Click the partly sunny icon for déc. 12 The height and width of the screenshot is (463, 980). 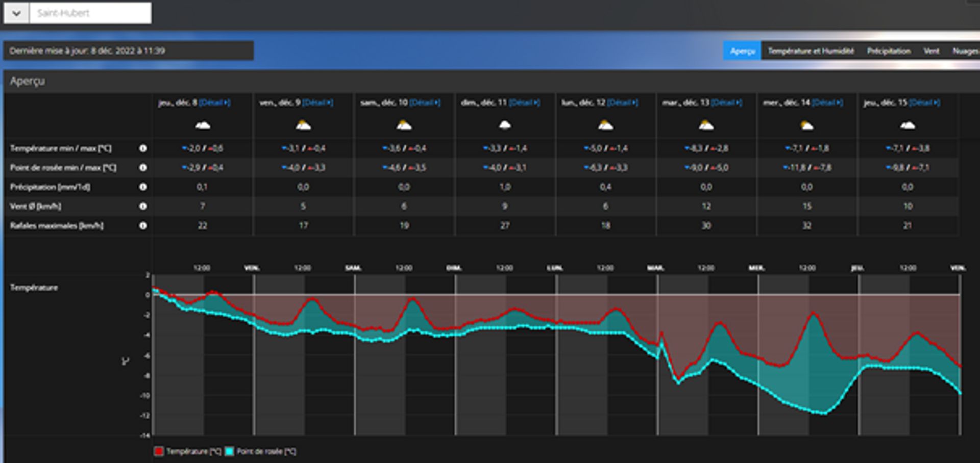(605, 125)
